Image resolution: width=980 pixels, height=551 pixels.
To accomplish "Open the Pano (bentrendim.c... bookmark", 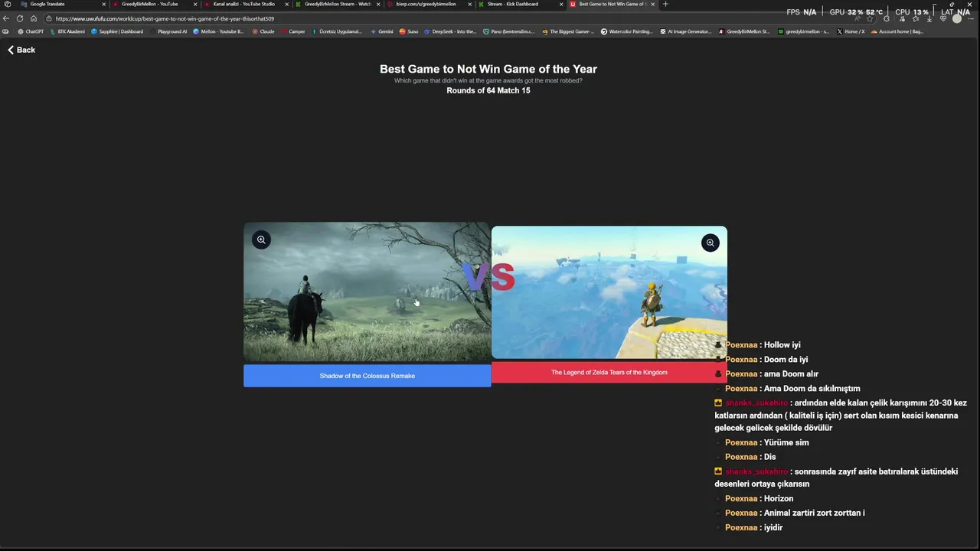I will pyautogui.click(x=508, y=31).
